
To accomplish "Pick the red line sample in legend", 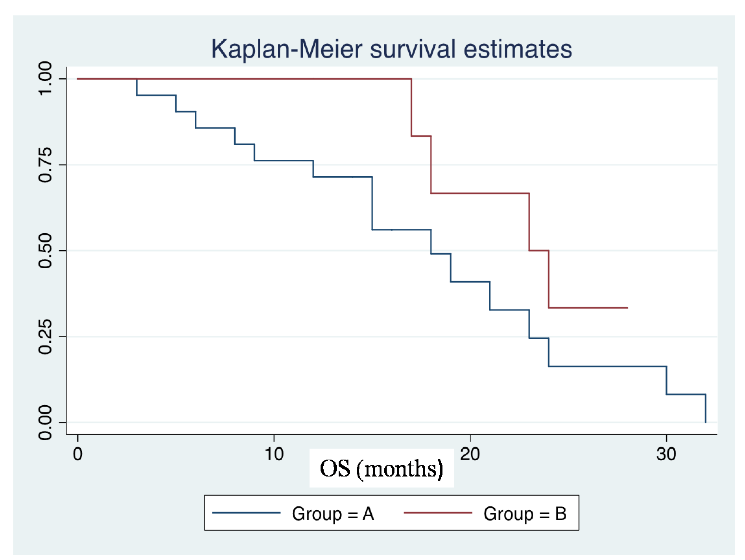I will click(438, 513).
